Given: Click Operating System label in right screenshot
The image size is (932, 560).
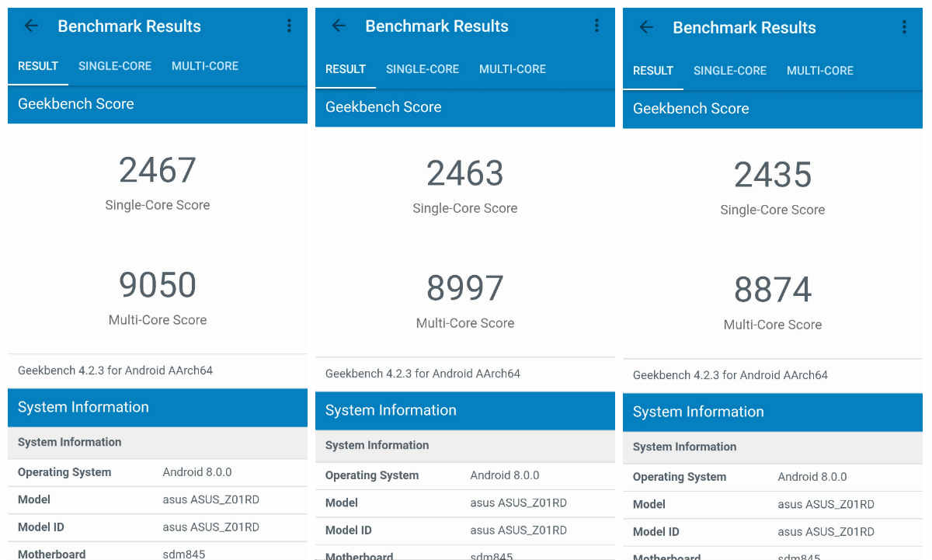Looking at the screenshot, I should pyautogui.click(x=680, y=477).
